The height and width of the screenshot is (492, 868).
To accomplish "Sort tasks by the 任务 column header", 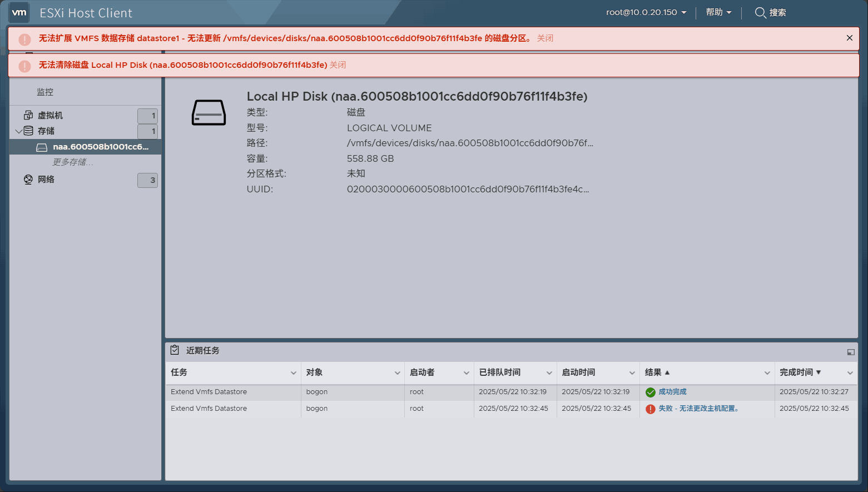I will pyautogui.click(x=179, y=372).
